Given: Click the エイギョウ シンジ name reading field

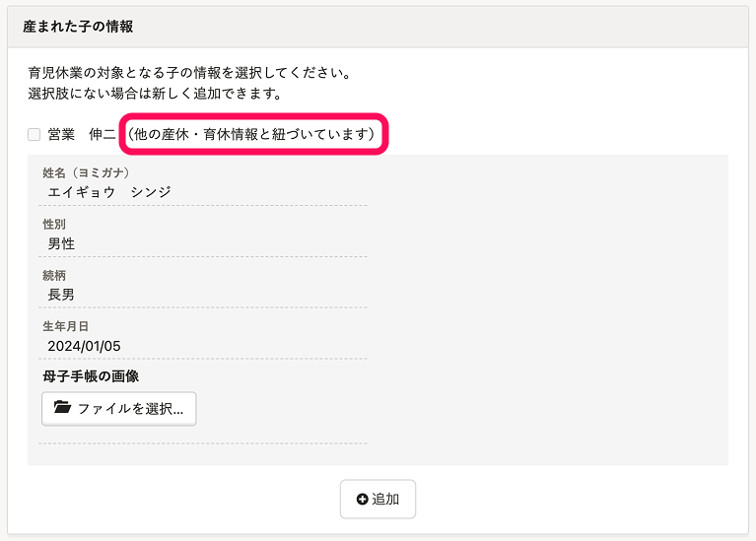Looking at the screenshot, I should pos(109,192).
